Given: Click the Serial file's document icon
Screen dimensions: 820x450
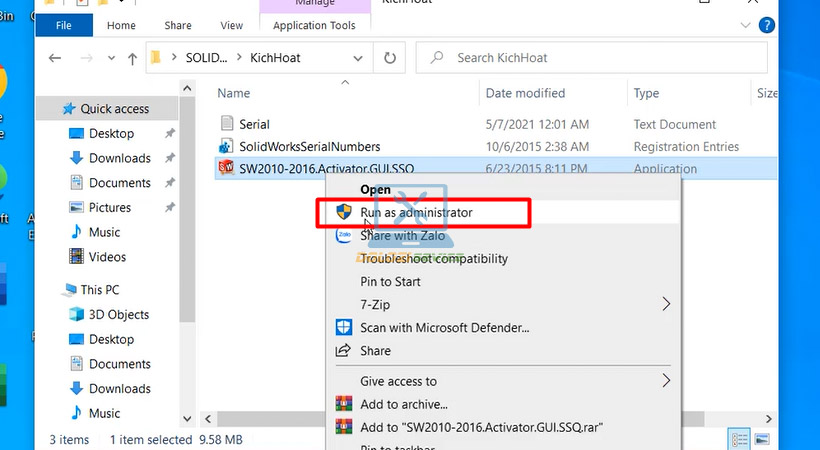Looking at the screenshot, I should [226, 123].
